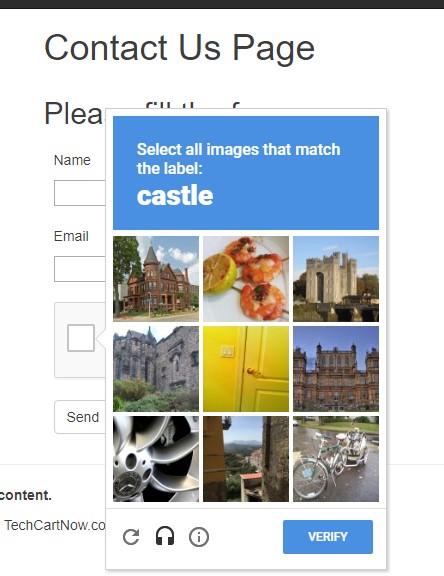Focus the Email input field
The height and width of the screenshot is (576, 444).
[x=80, y=269]
